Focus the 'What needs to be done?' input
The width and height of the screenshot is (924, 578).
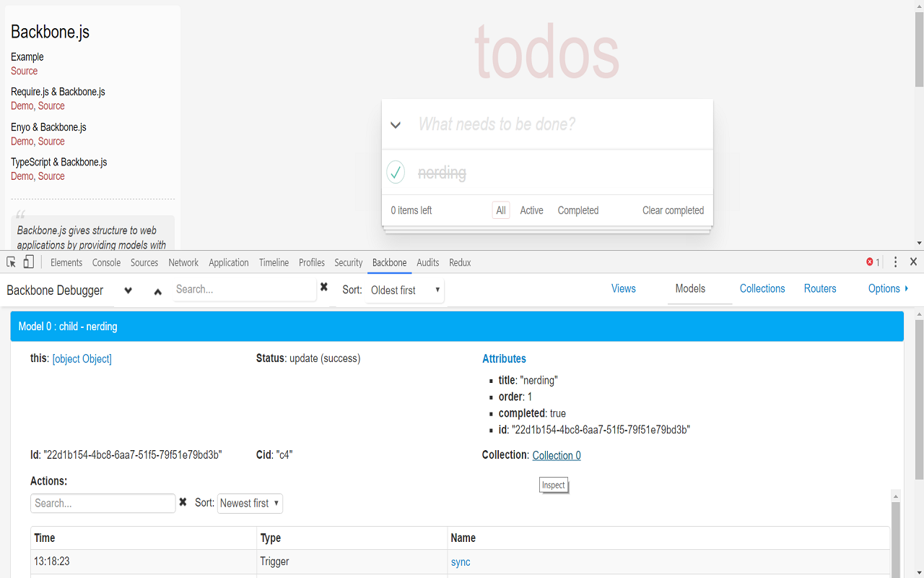click(547, 124)
